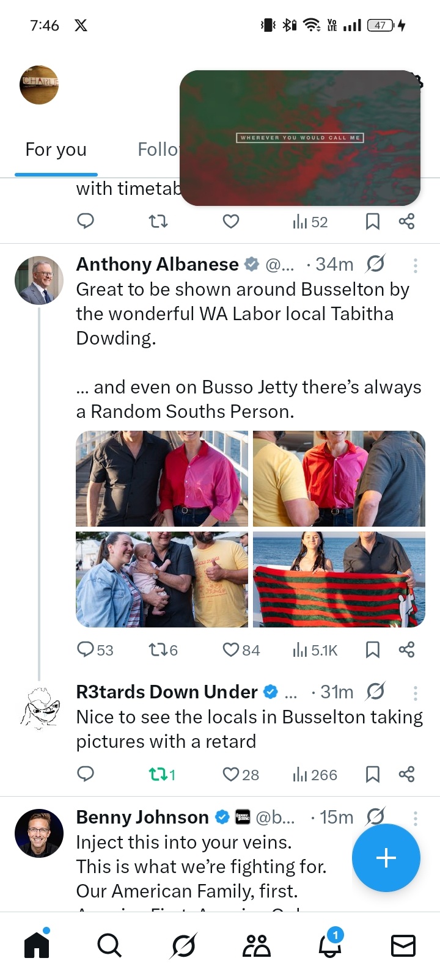Open more options for Anthony Albanese's post
This screenshot has width=440, height=980.
(x=416, y=265)
